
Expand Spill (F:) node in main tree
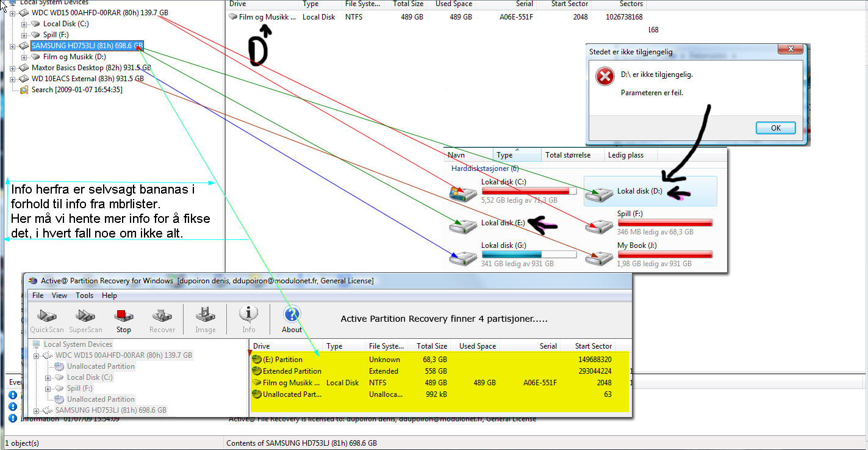[x=24, y=35]
